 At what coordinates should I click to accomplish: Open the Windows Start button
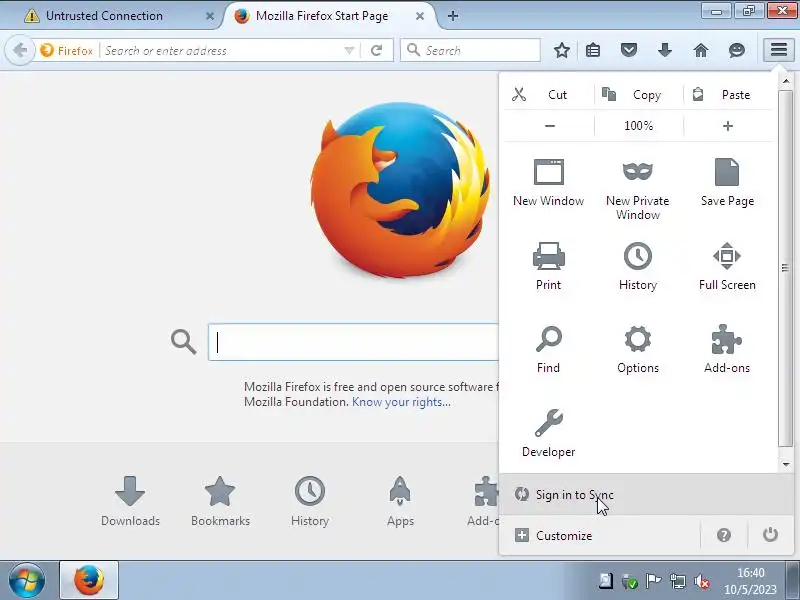pos(27,580)
